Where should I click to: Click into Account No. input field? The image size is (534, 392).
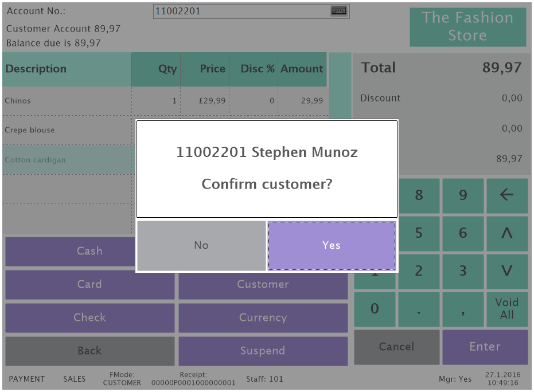point(241,11)
